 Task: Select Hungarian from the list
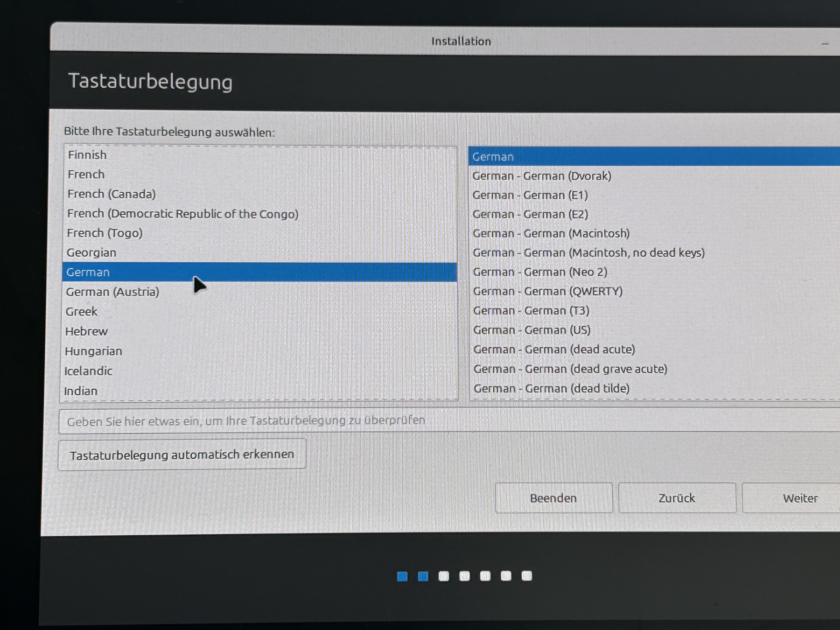click(93, 351)
